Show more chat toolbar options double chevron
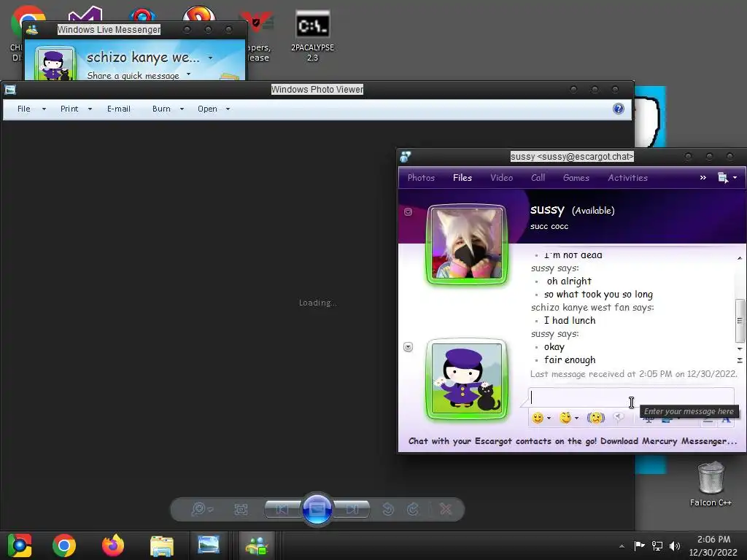747x560 pixels. point(703,178)
